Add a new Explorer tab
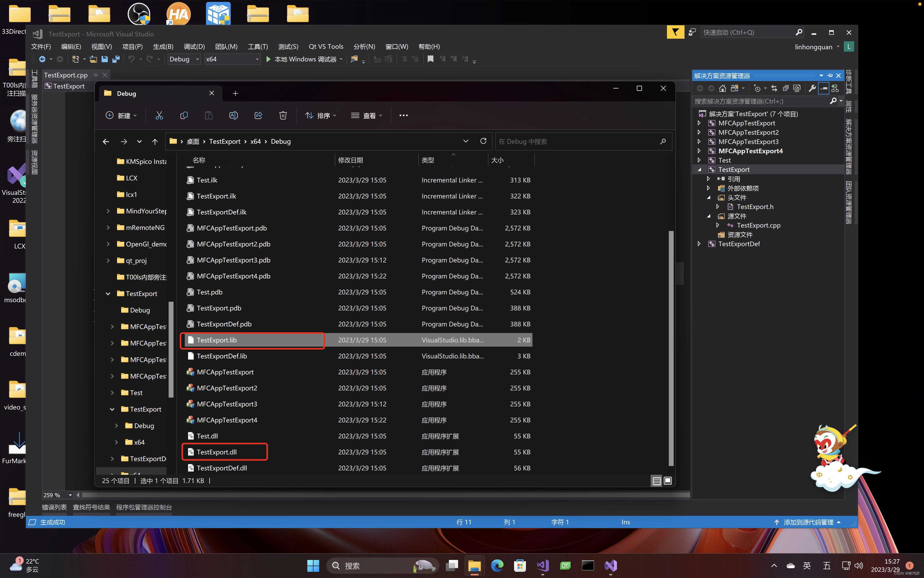This screenshot has width=924, height=578. [235, 93]
